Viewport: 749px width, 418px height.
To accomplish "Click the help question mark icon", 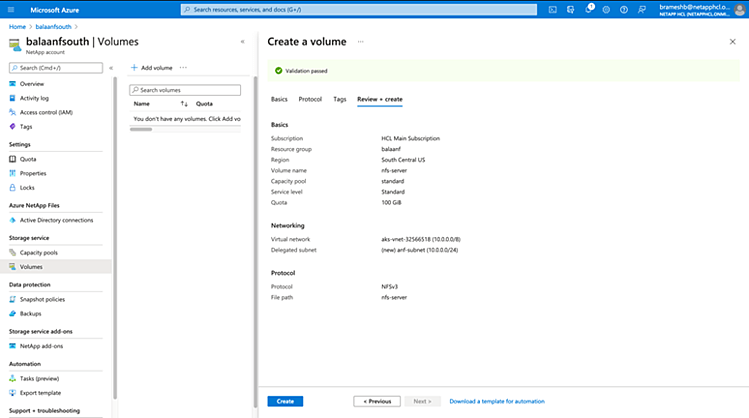I will (624, 9).
